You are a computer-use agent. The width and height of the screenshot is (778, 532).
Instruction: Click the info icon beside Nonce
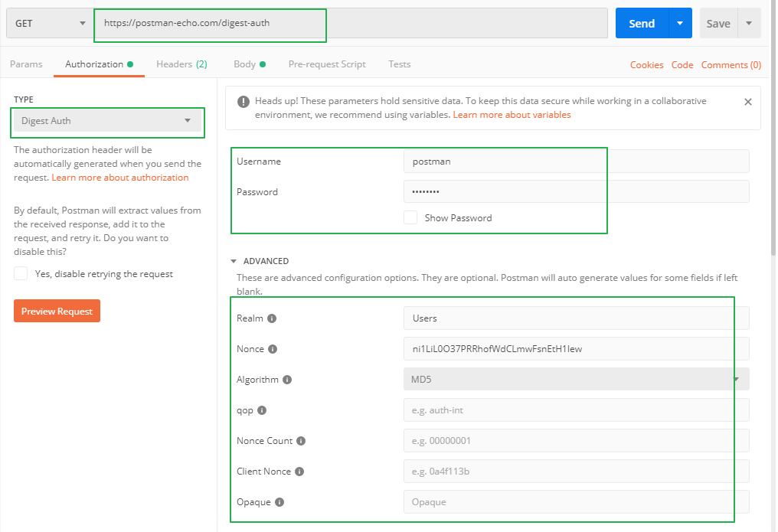point(273,349)
